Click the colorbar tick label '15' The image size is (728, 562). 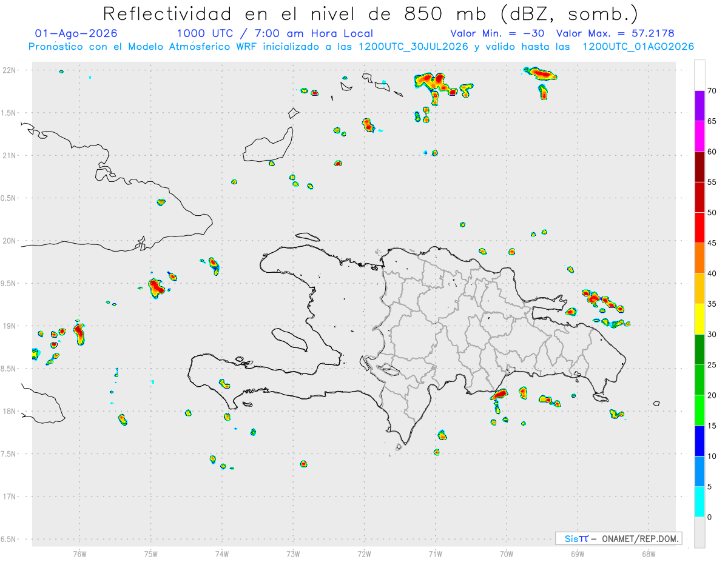(712, 426)
